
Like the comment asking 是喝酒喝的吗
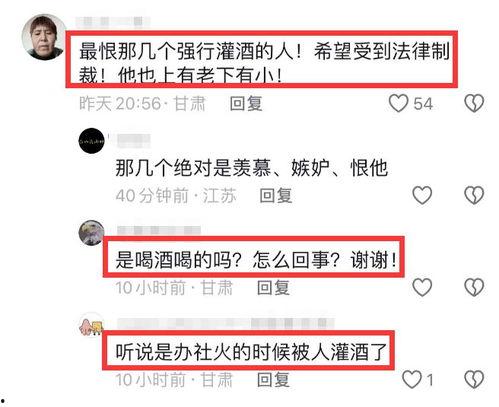coord(422,287)
